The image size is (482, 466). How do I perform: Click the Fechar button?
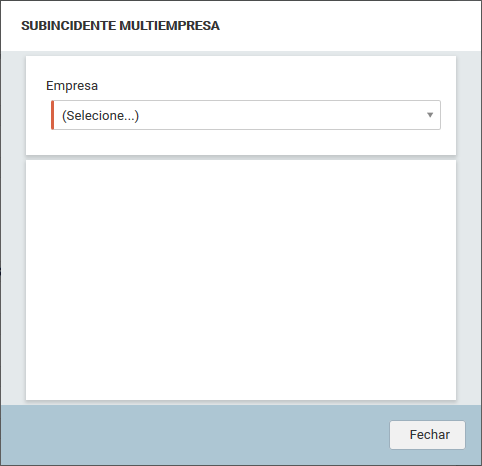tap(427, 435)
